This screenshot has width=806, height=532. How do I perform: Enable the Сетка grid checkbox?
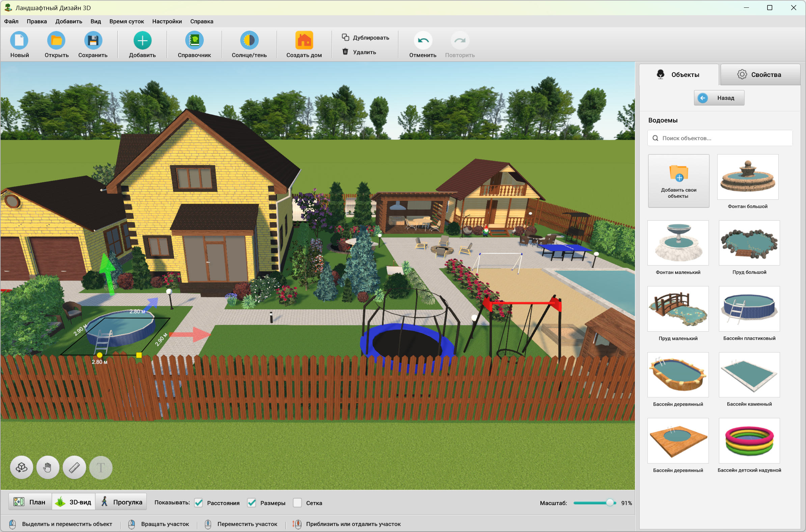coord(298,503)
